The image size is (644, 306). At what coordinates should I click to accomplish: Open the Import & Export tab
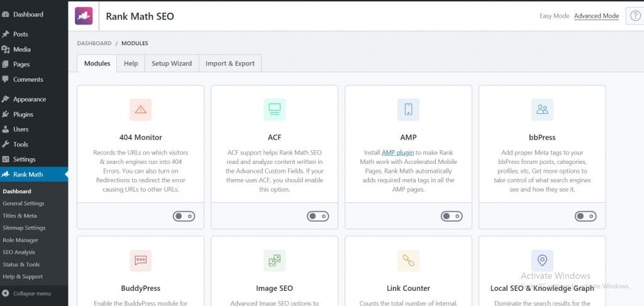click(230, 63)
